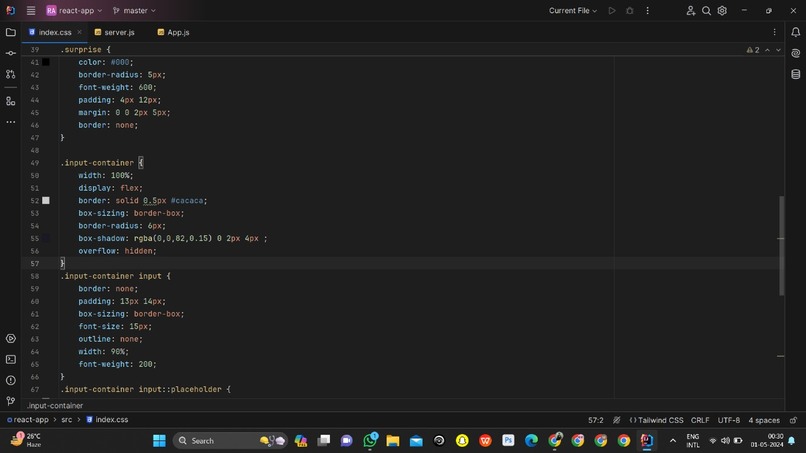
Task: Change CRLF line separator
Action: point(700,420)
